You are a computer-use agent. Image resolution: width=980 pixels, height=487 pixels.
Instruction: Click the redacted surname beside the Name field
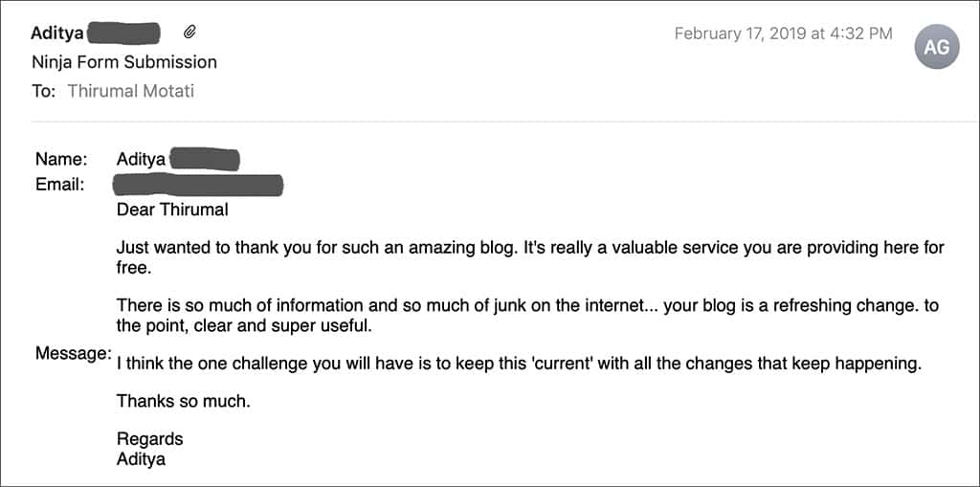[205, 159]
